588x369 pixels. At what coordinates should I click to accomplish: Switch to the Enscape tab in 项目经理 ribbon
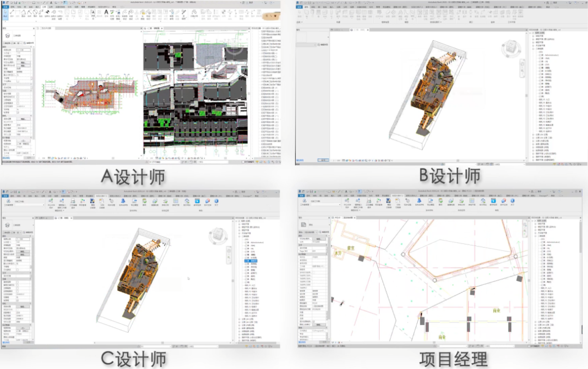point(544,196)
